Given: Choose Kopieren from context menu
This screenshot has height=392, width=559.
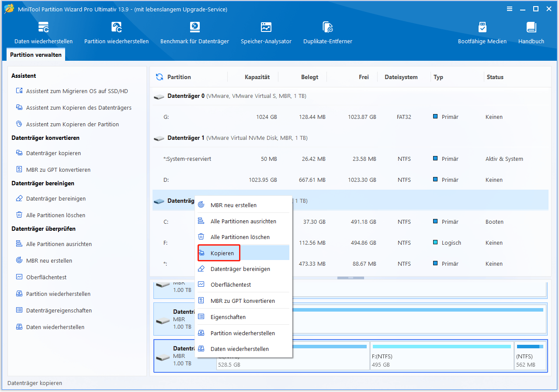Looking at the screenshot, I should tap(243, 253).
